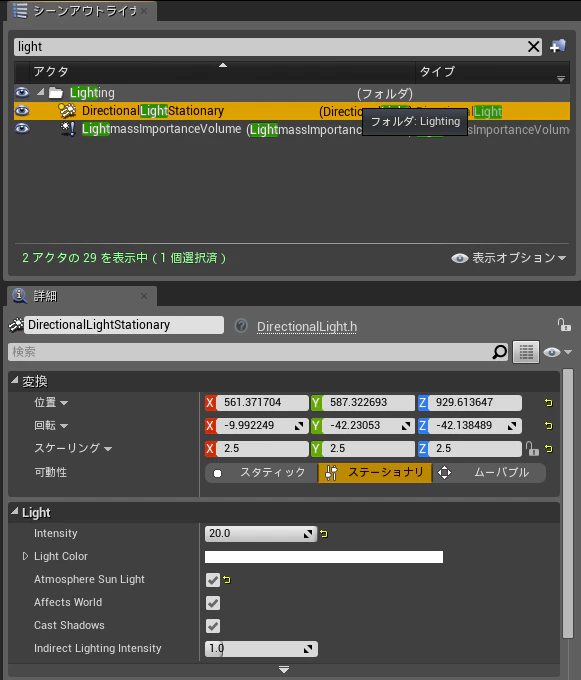
Task: Reset location to default
Action: [548, 403]
